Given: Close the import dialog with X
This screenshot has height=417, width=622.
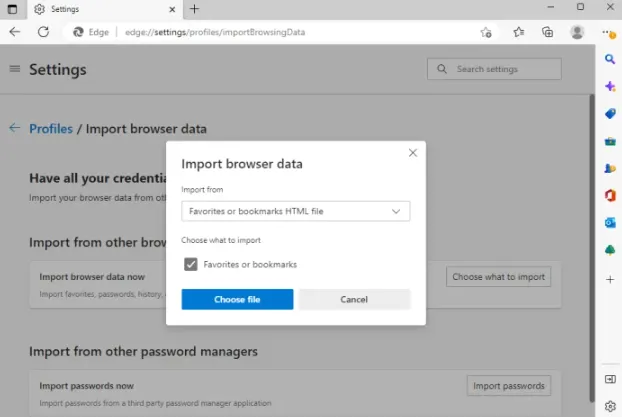Looking at the screenshot, I should tap(412, 153).
